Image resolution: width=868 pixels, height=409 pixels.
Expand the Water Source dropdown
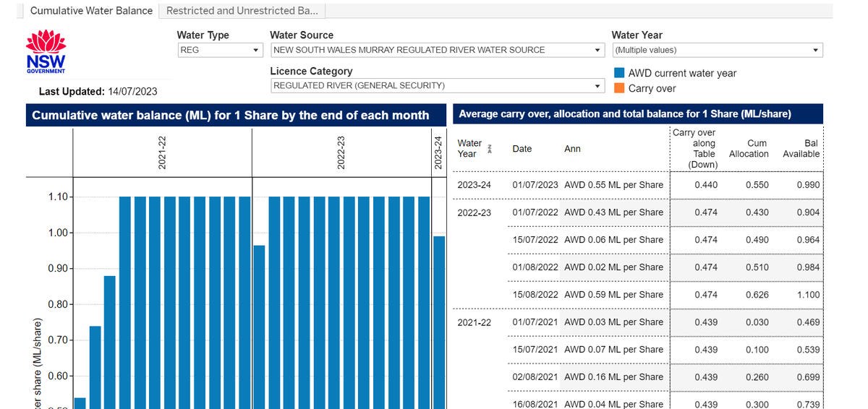(x=437, y=50)
